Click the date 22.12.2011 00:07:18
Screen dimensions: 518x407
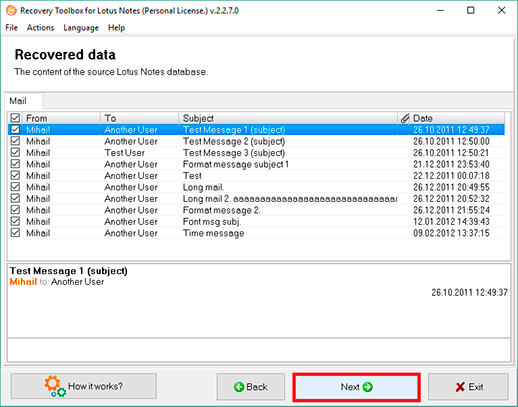[451, 176]
